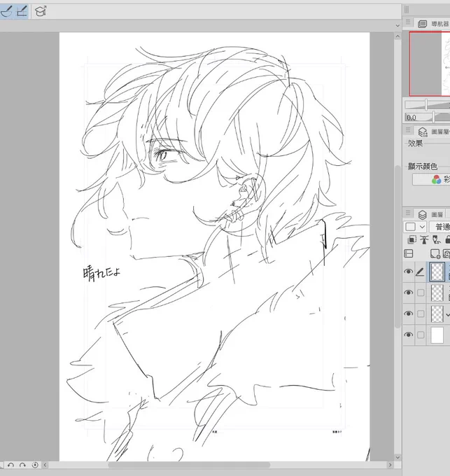Switch to two-pane layer view icon

pos(409,253)
